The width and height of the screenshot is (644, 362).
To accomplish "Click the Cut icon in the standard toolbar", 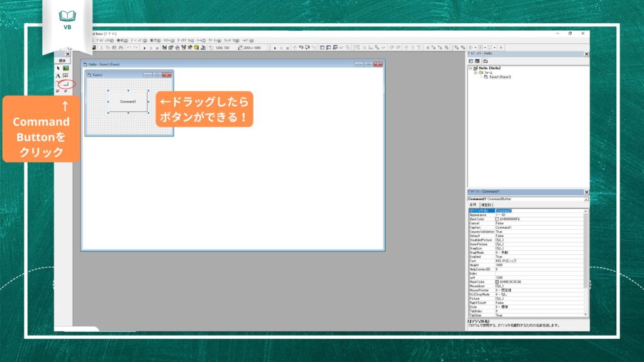I will pyautogui.click(x=101, y=48).
